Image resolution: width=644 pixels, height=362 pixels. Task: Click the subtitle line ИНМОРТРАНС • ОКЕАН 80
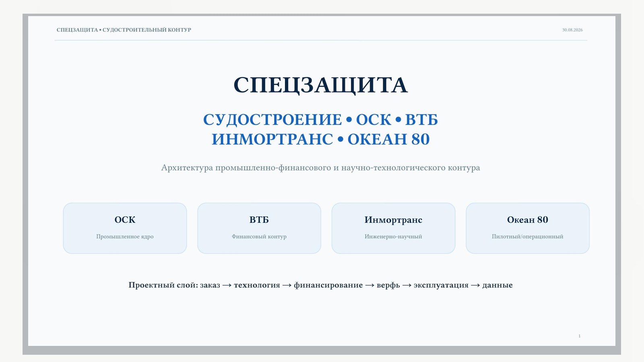321,139
